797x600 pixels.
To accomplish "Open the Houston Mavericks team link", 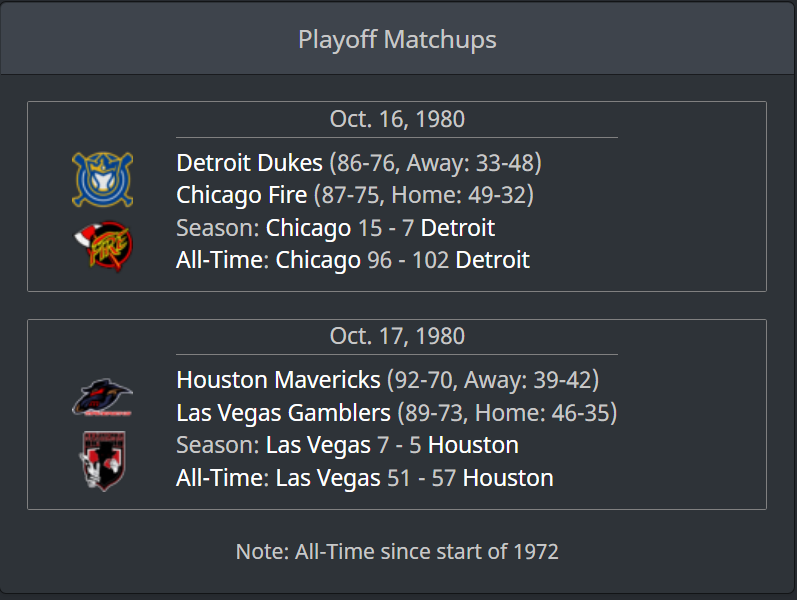I will pyautogui.click(x=278, y=380).
